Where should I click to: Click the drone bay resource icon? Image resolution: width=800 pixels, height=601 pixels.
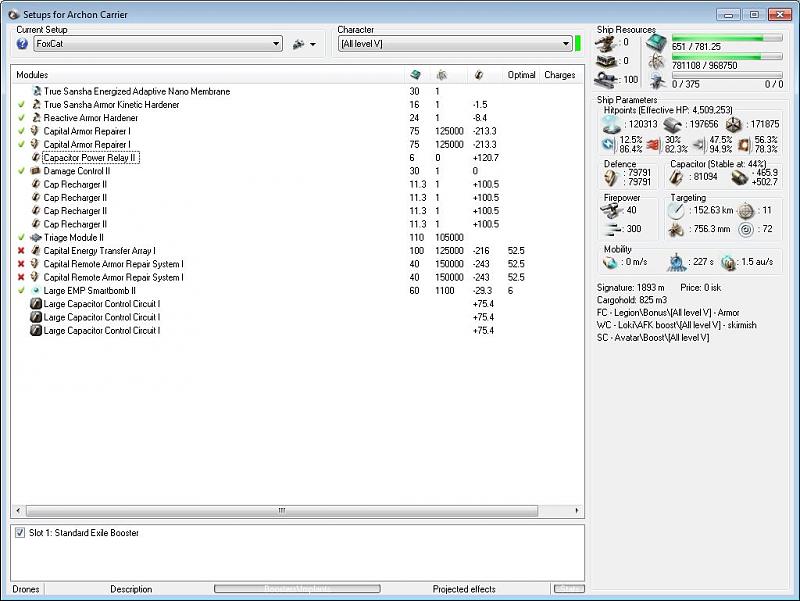tap(657, 81)
